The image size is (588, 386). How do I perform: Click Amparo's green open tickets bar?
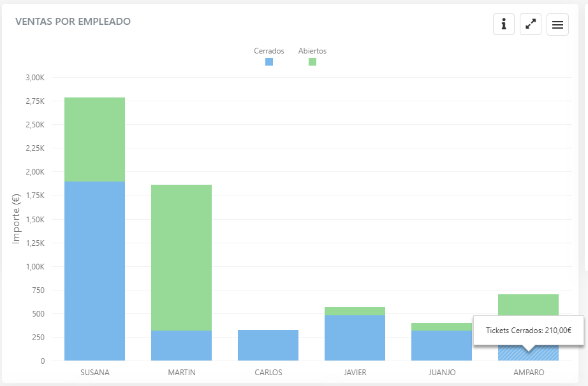tap(528, 304)
